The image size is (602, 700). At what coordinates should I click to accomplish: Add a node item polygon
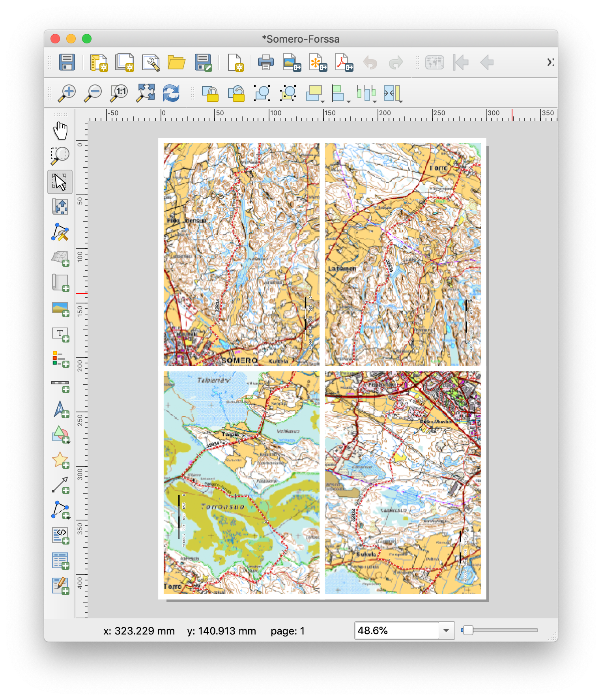60,511
